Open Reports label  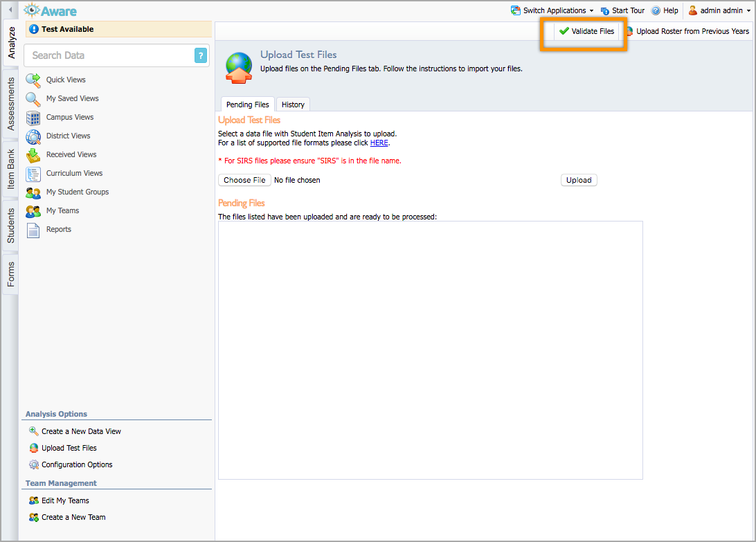point(59,230)
